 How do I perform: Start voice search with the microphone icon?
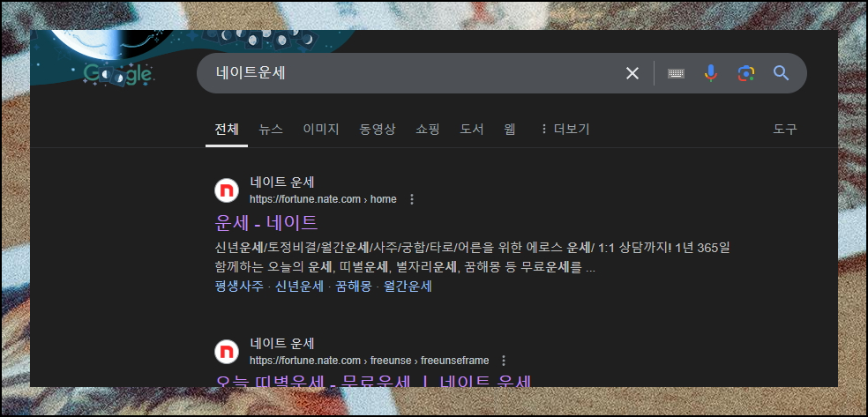pos(711,73)
